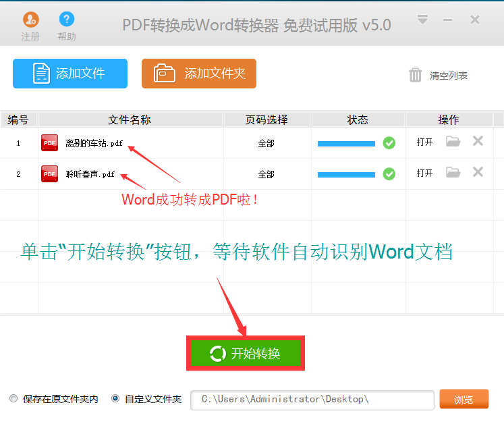Viewport: 504px width, 428px height.
Task: Click PDF icon of 聆听春声.pdf
Action: (49, 174)
